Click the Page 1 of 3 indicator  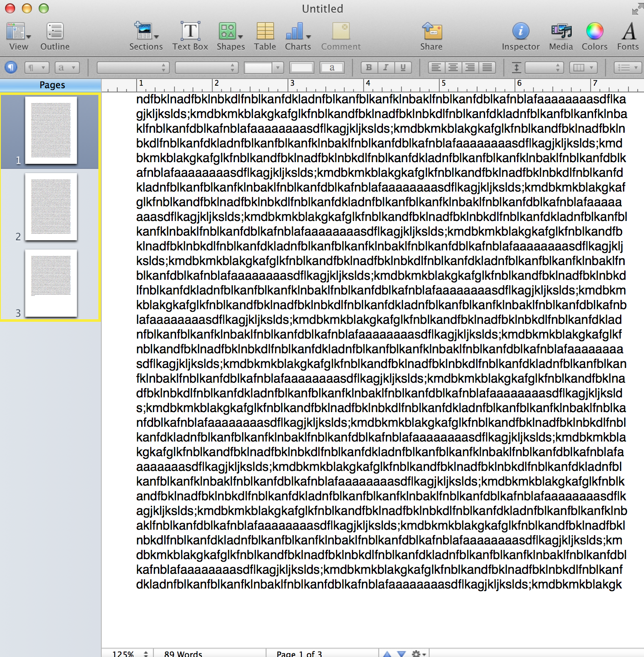coord(299,654)
